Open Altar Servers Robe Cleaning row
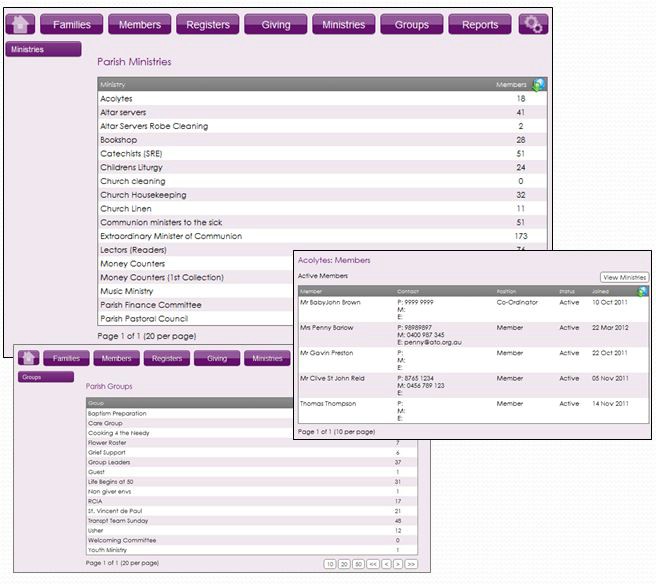 coord(322,126)
